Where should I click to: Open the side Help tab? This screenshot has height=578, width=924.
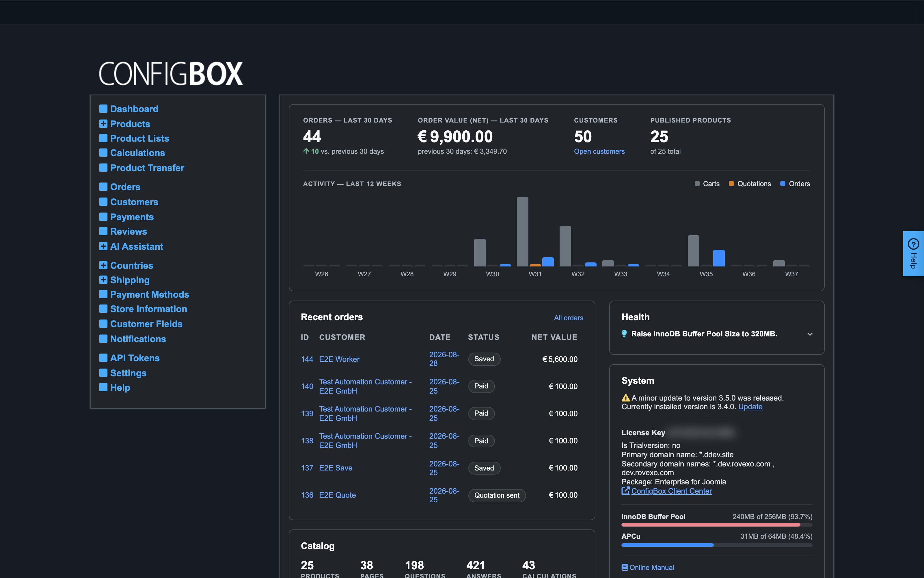click(x=913, y=253)
